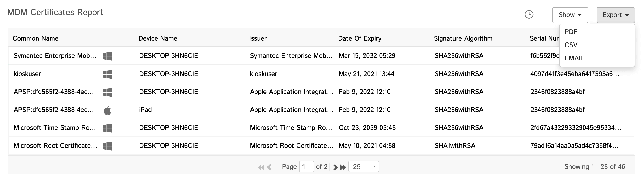
Task: Open the Show dropdown
Action: click(x=570, y=15)
